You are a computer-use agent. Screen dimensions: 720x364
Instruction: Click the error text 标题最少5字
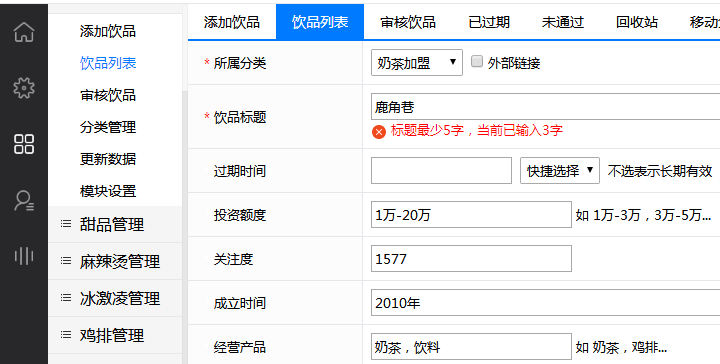[x=477, y=131]
